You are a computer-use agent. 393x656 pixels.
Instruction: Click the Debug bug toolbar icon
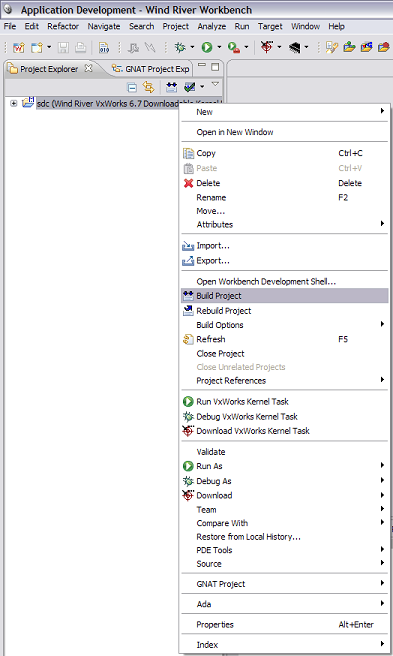coord(180,47)
